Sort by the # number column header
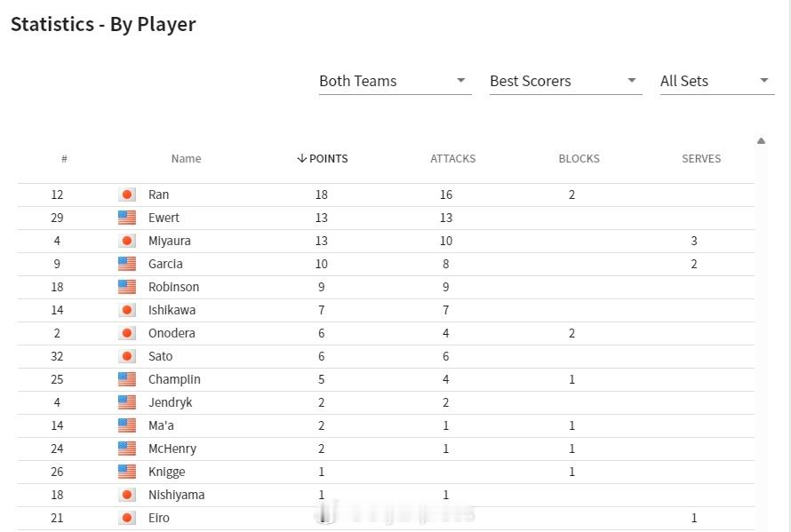 (64, 159)
